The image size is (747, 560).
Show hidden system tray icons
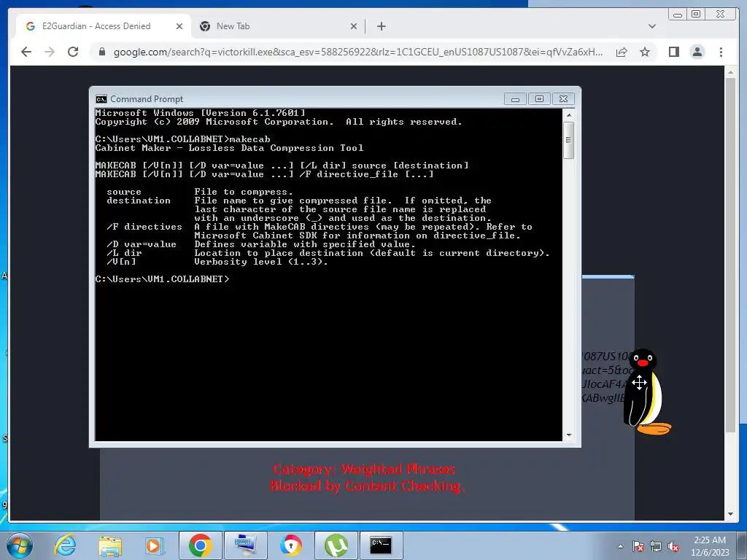click(620, 546)
